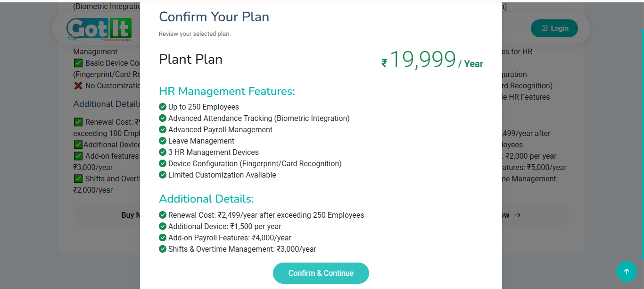Click the check icon beside 3 HR Management Devices

point(163,152)
